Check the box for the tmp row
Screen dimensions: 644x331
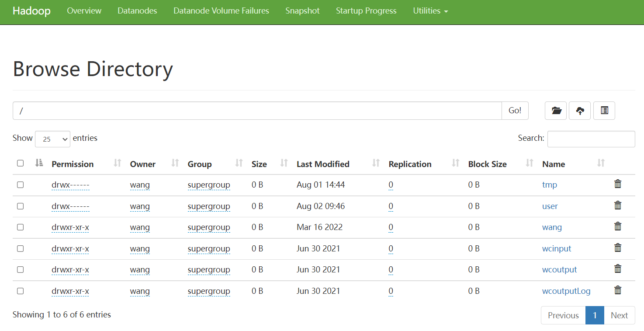click(x=20, y=185)
